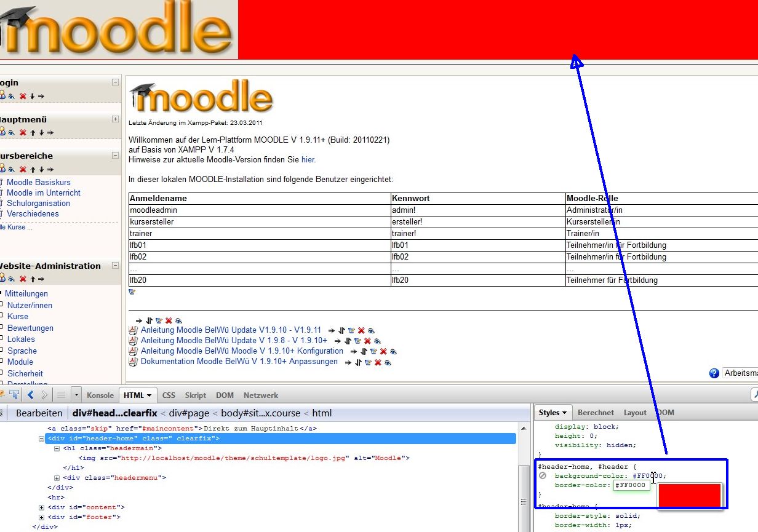Hide the Kursbereiche block via eye icon
The width and height of the screenshot is (758, 532).
point(11,170)
